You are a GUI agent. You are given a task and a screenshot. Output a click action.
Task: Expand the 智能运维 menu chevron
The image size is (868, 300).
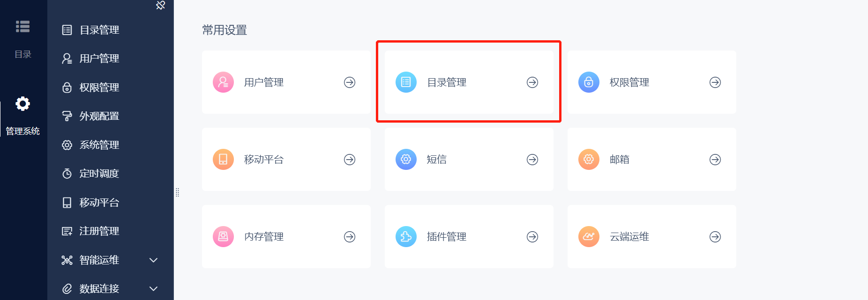tap(153, 260)
